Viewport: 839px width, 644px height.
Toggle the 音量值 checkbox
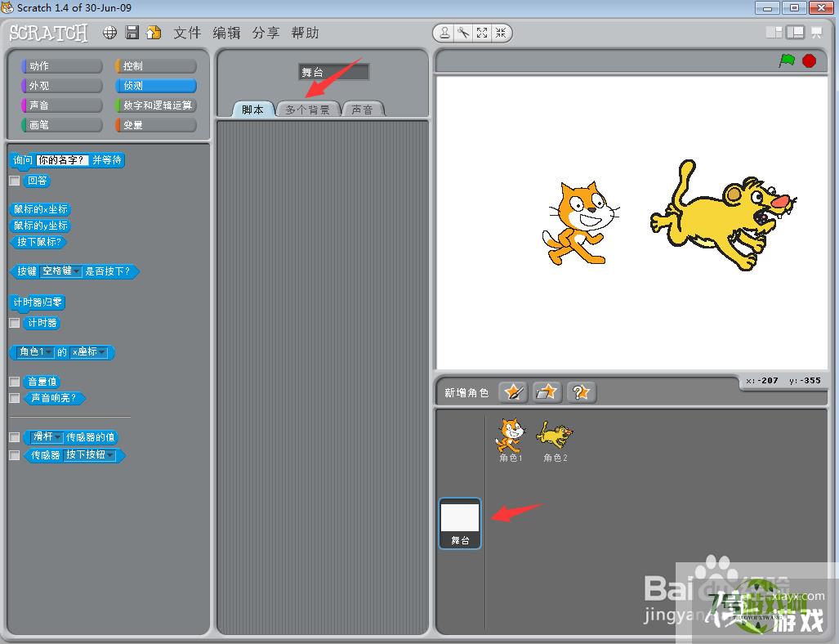(15, 382)
